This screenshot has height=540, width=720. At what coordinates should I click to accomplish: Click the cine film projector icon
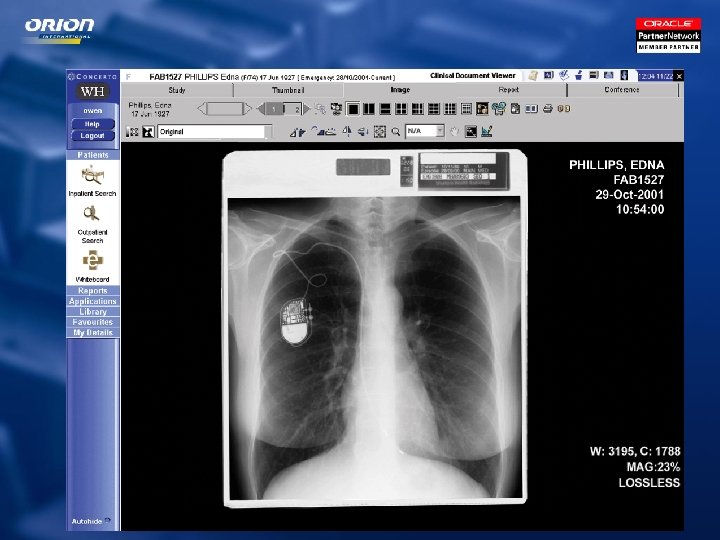click(499, 109)
